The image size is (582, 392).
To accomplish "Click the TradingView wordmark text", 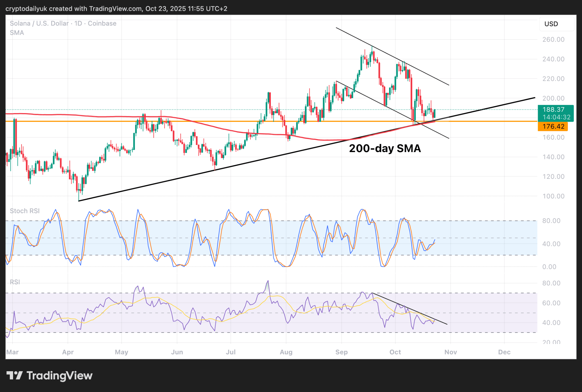I will (59, 376).
